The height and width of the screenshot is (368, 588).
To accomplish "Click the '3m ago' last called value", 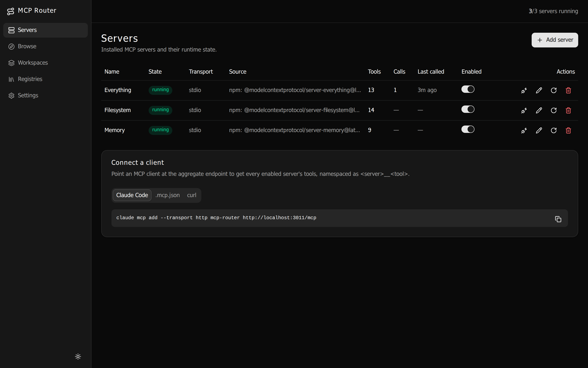I will 427,90.
